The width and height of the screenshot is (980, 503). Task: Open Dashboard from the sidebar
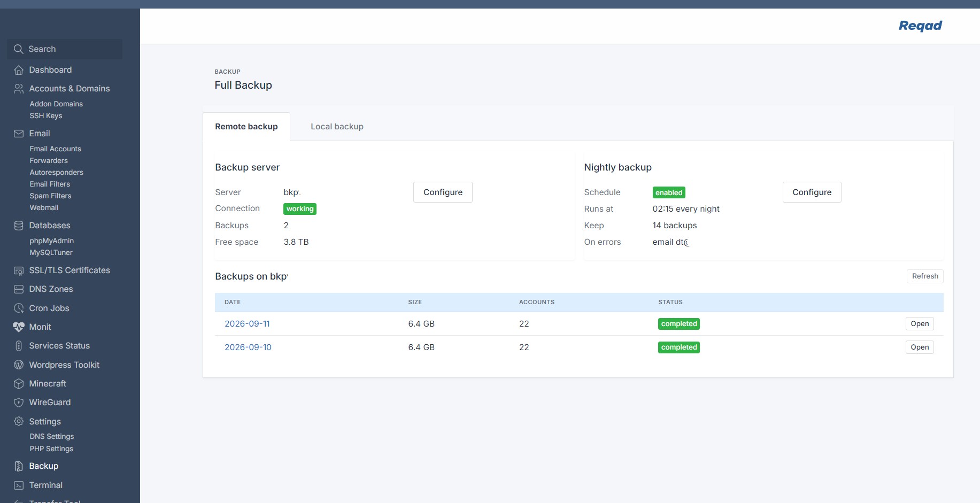[x=50, y=70]
